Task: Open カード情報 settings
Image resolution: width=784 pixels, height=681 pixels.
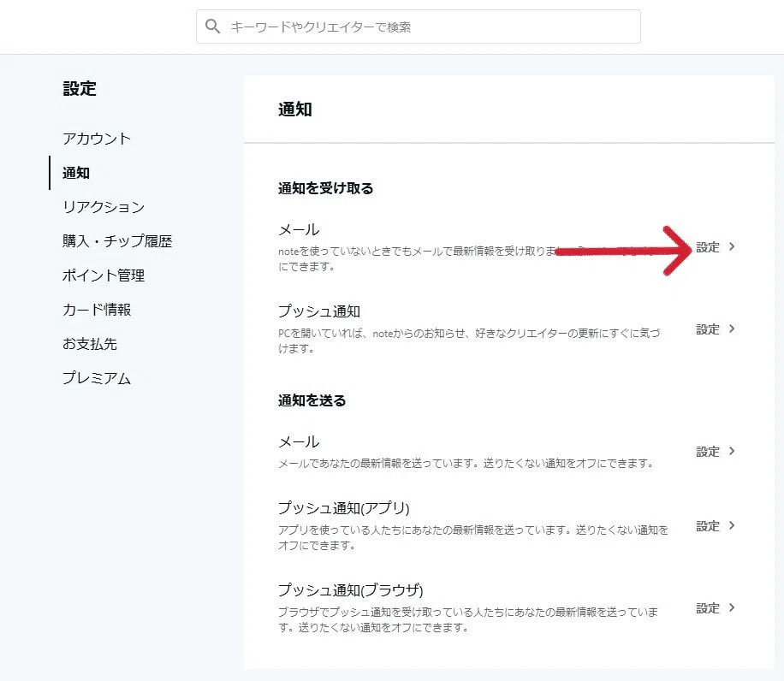Action: (97, 310)
